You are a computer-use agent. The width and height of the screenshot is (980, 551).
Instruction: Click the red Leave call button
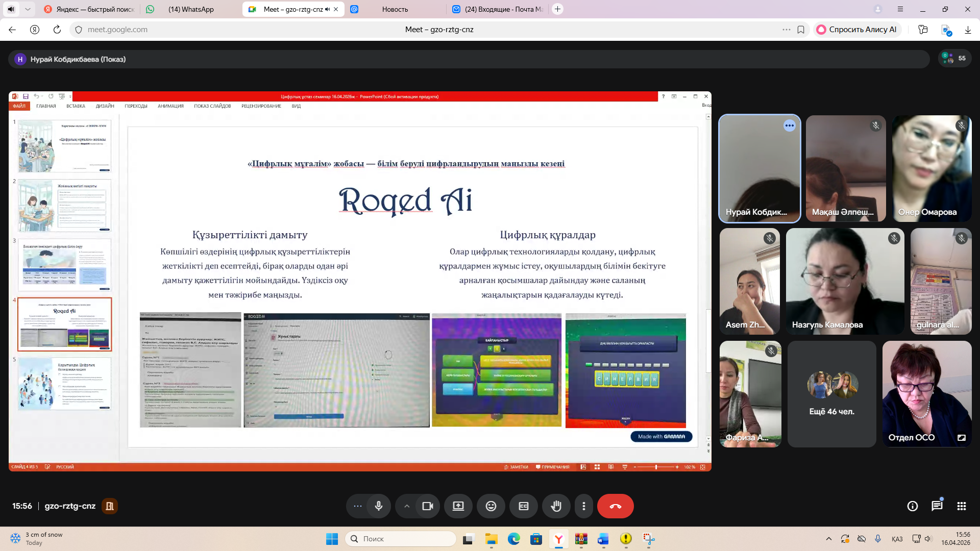[615, 506]
